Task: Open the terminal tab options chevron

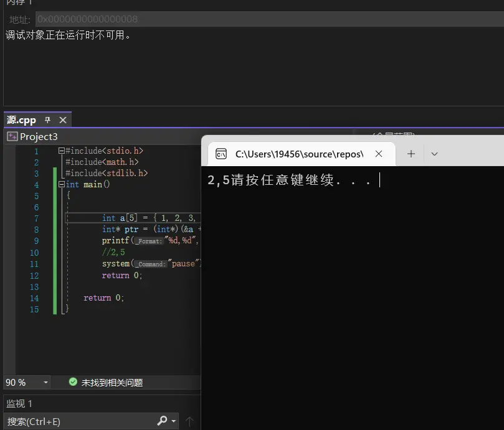Action: (434, 154)
